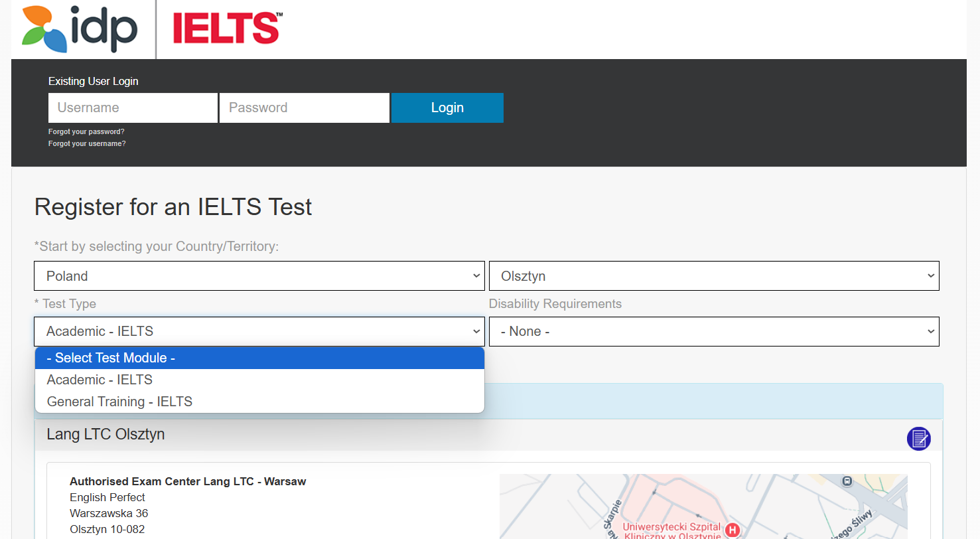Viewport: 980px width, 539px height.
Task: Focus the Username input field
Action: [x=133, y=108]
